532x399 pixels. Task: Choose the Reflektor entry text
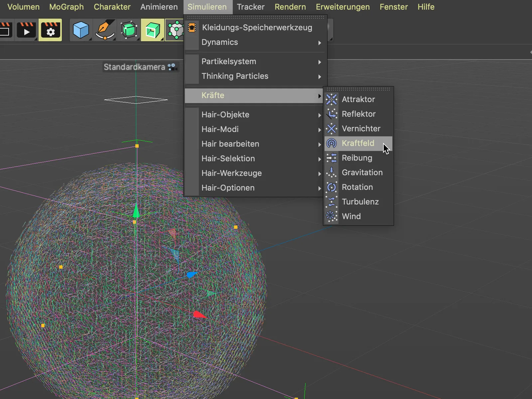tap(359, 114)
